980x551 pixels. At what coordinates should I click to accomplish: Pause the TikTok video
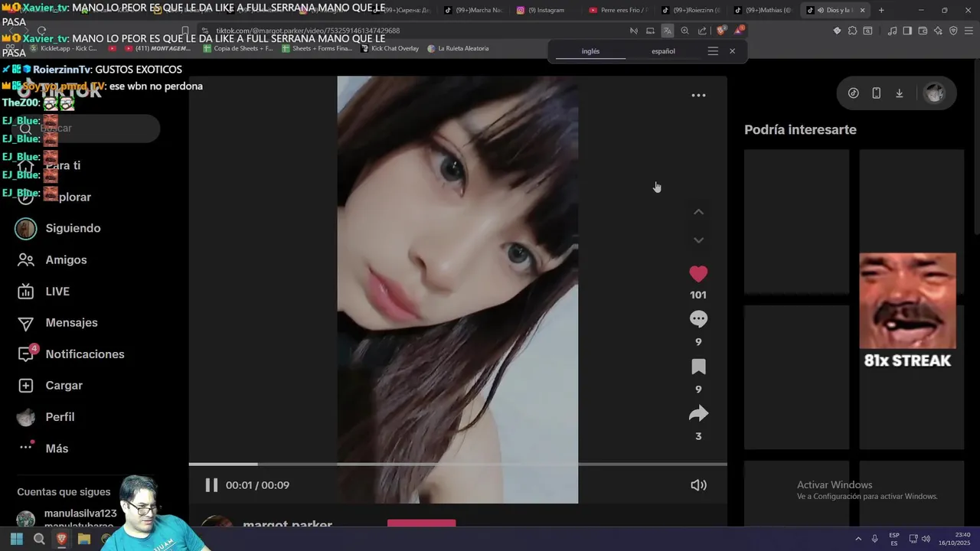[211, 485]
